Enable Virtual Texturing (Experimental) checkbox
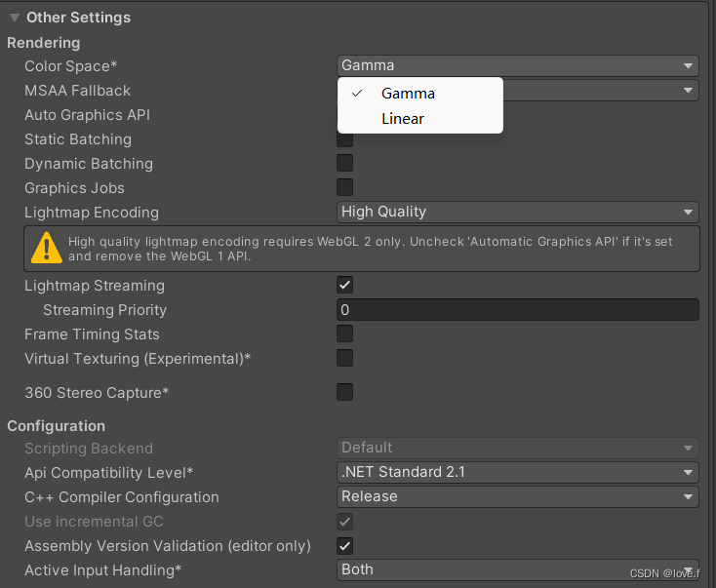Viewport: 716px width, 588px height. click(344, 358)
